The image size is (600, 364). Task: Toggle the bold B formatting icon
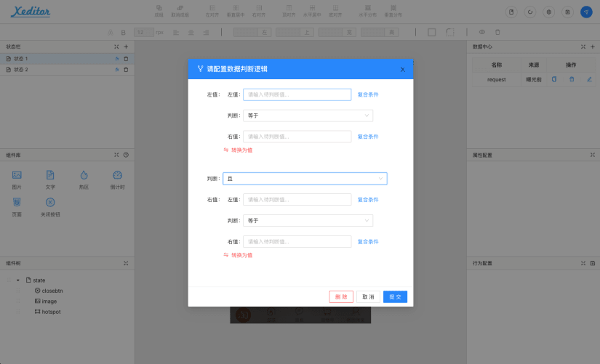pyautogui.click(x=123, y=33)
